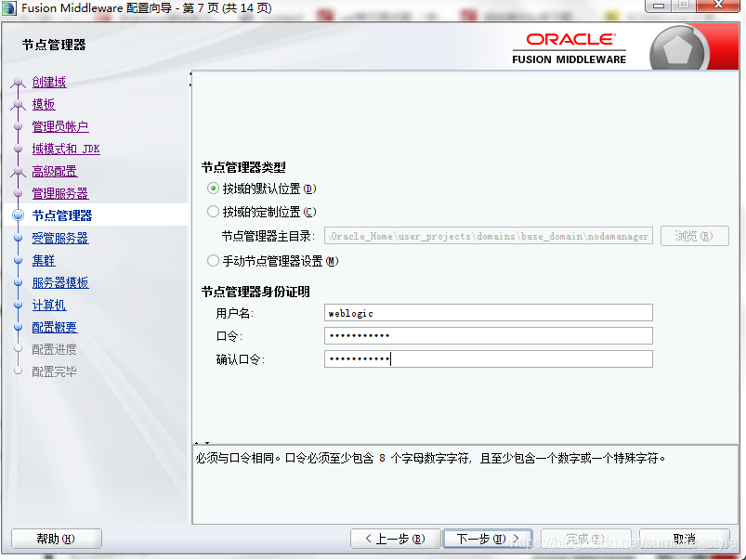Go to the 模板 step

(44, 105)
